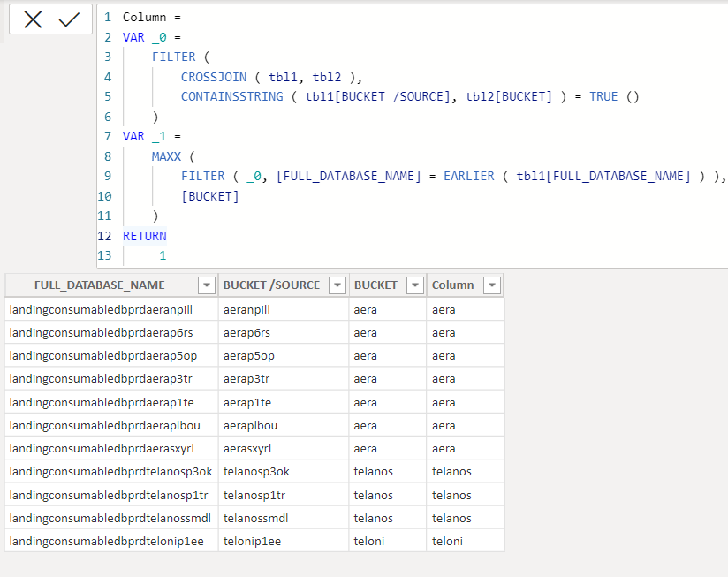Screen dimensions: 728x577
Task: Click the telanosp1tr source cell
Action: (x=284, y=495)
